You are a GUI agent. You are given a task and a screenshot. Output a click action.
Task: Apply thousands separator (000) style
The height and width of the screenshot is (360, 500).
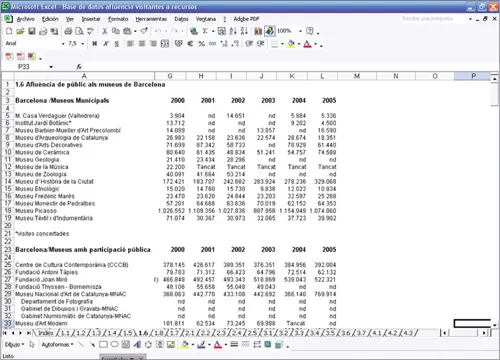click(213, 44)
